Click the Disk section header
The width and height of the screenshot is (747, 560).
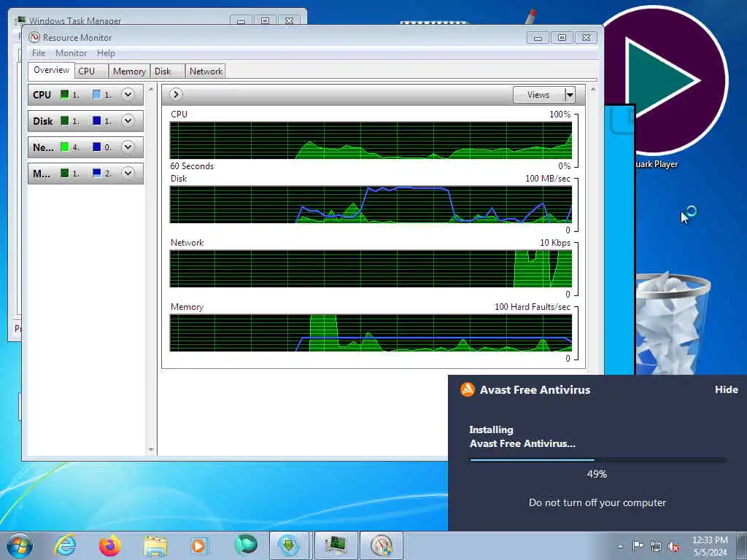pyautogui.click(x=85, y=120)
